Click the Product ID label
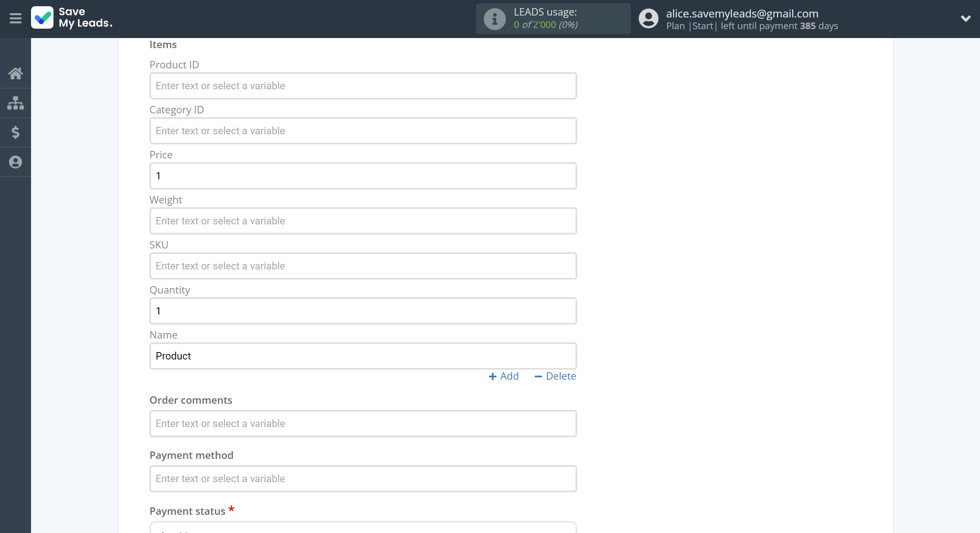Viewport: 980px width, 533px height. (174, 65)
